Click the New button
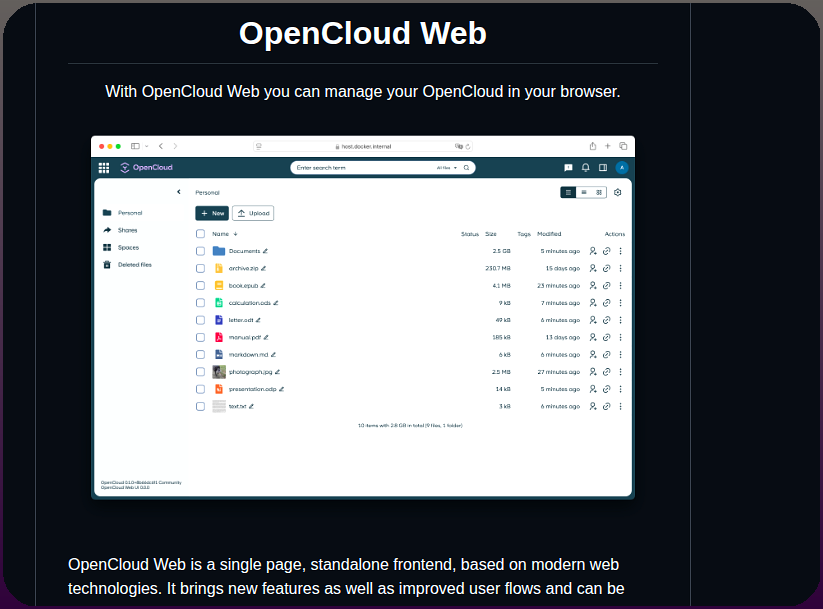This screenshot has height=609, width=823. 212,213
